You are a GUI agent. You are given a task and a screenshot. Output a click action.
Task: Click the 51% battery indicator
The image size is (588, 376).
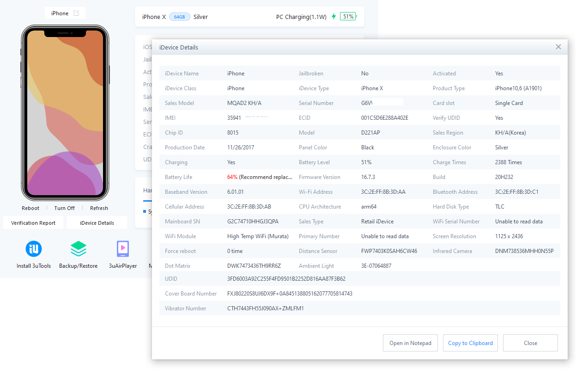pos(348,17)
